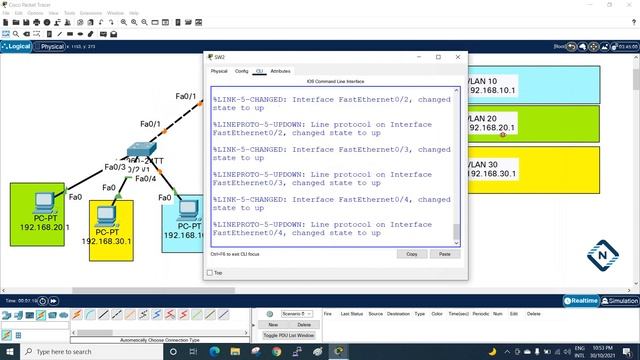Select the Delete tool in second toolbar
The height and width of the screenshot is (360, 640).
click(x=27, y=34)
